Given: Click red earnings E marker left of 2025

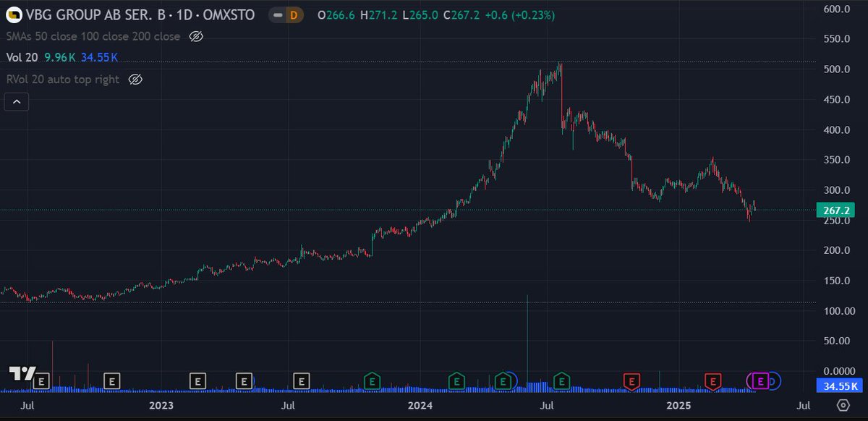Looking at the screenshot, I should [632, 380].
